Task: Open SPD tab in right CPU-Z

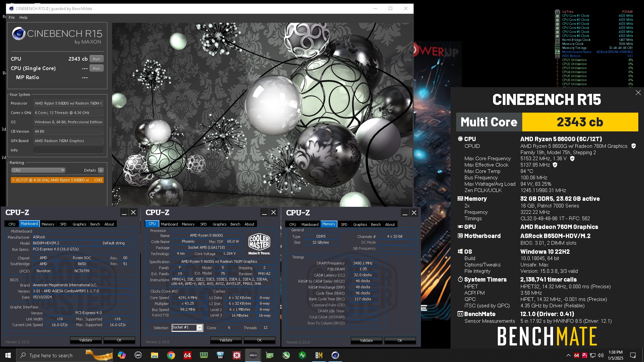Action: click(x=344, y=225)
